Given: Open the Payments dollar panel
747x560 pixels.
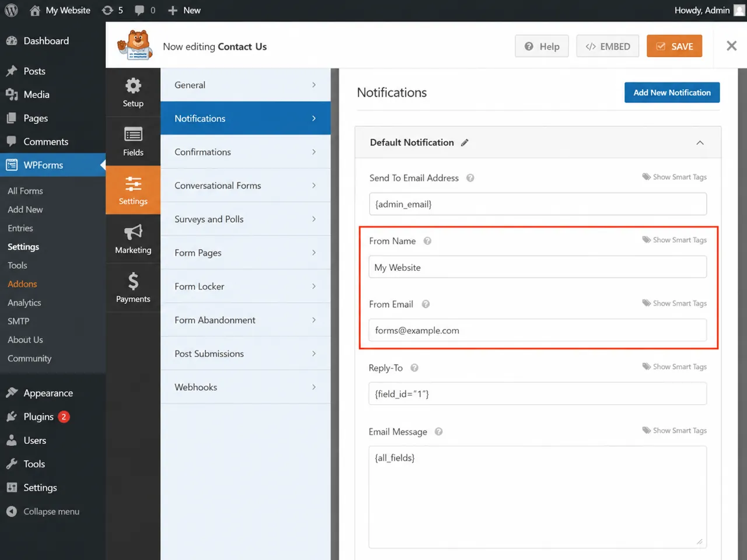Looking at the screenshot, I should click(x=133, y=288).
